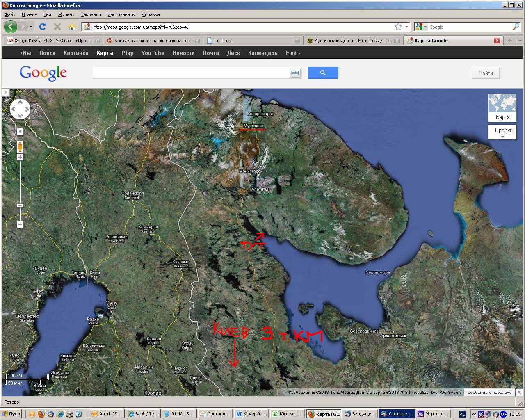Zoom out with the minus button
The height and width of the screenshot is (420, 525).
[20, 224]
